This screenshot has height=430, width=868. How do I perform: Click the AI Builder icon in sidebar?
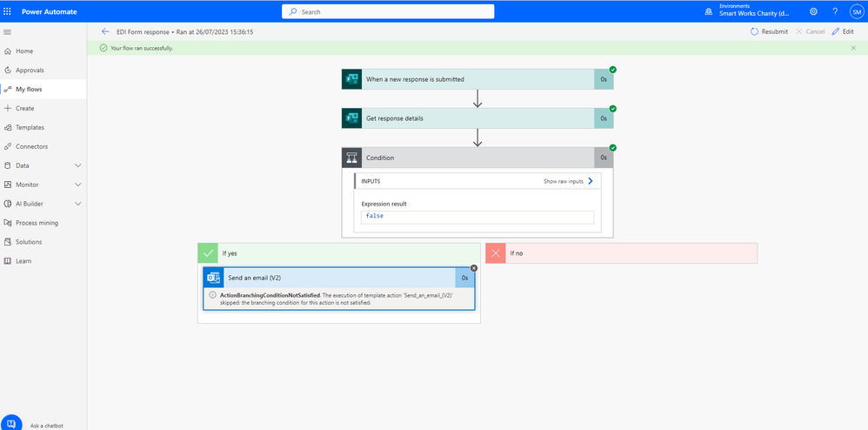(8, 204)
